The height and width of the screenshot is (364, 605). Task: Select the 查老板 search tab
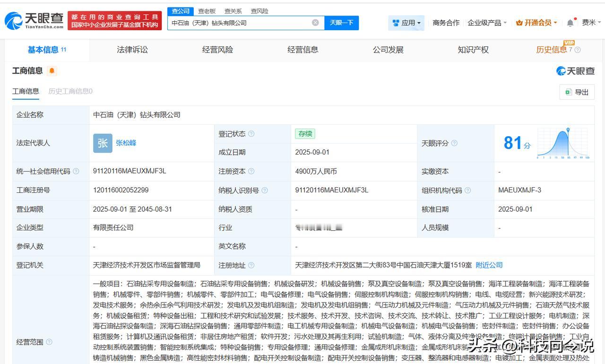tap(207, 11)
